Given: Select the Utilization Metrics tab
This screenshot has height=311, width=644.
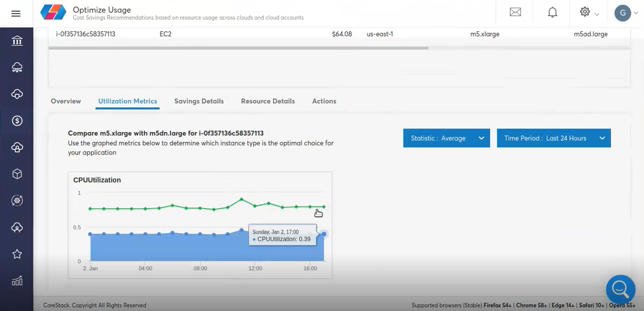Looking at the screenshot, I should coord(128,101).
